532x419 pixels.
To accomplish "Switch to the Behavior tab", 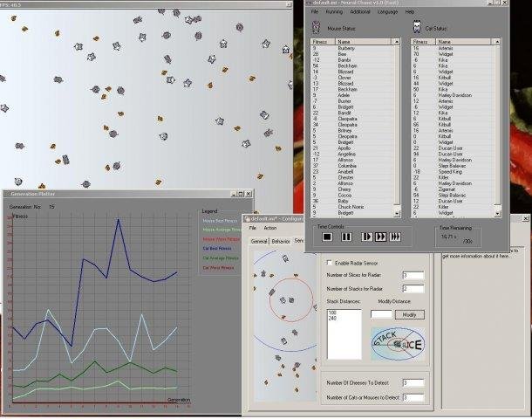I will pos(281,241).
